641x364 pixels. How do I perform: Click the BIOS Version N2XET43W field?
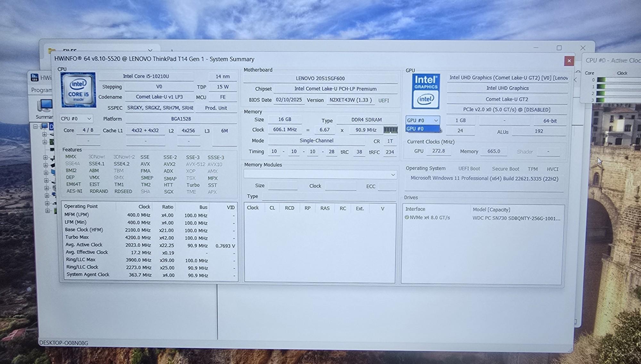(350, 100)
